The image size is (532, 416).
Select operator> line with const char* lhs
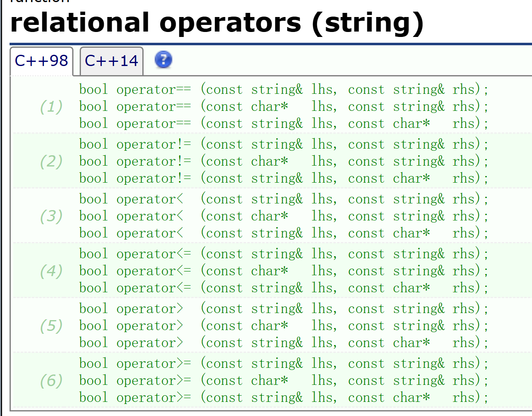pos(284,326)
